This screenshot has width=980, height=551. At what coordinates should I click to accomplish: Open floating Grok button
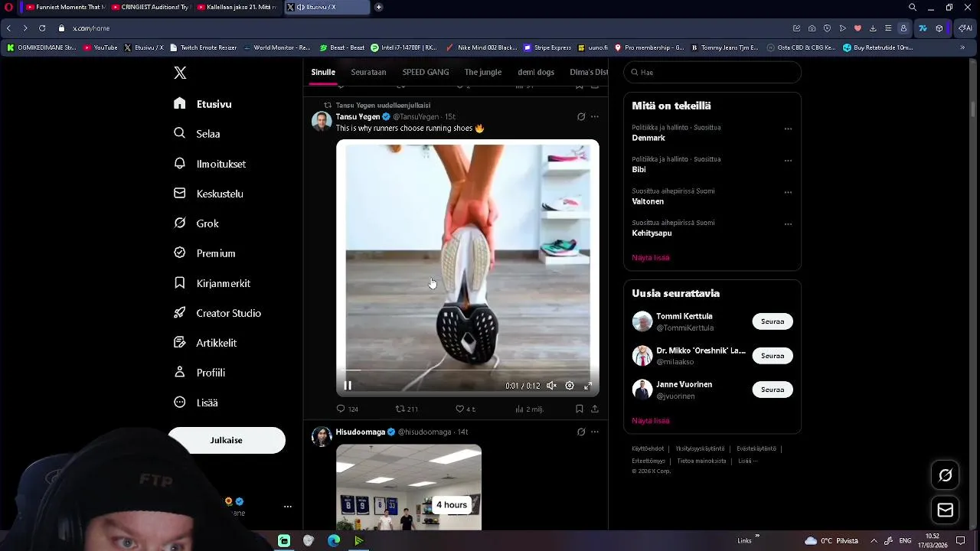click(946, 475)
